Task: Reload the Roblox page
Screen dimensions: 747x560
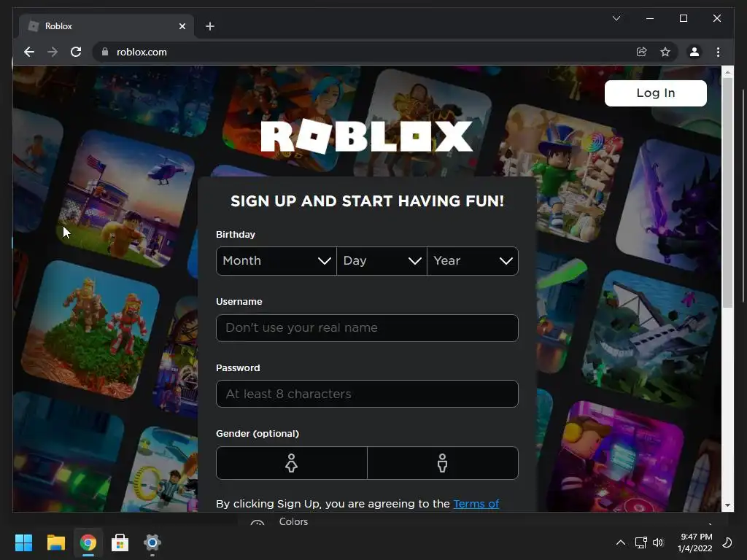Action: 76,52
